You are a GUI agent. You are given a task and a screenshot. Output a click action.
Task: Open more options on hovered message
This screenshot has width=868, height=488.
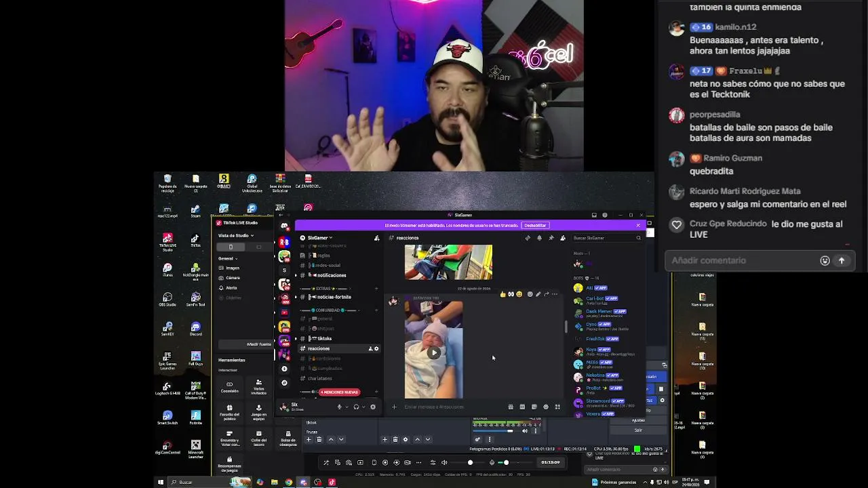(x=554, y=294)
